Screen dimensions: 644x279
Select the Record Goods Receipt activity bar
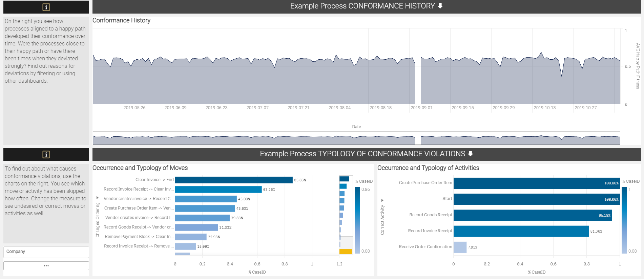pos(533,215)
